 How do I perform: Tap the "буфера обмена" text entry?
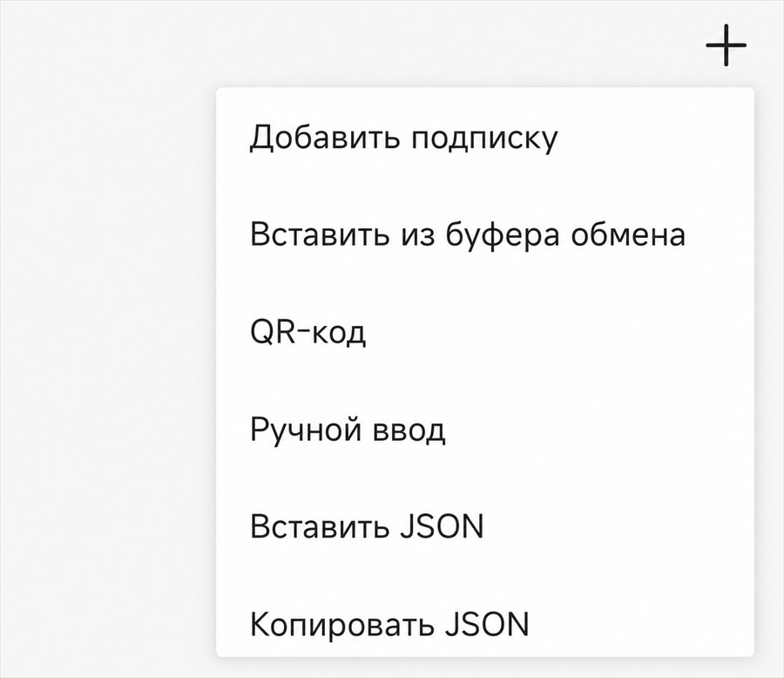click(x=565, y=234)
